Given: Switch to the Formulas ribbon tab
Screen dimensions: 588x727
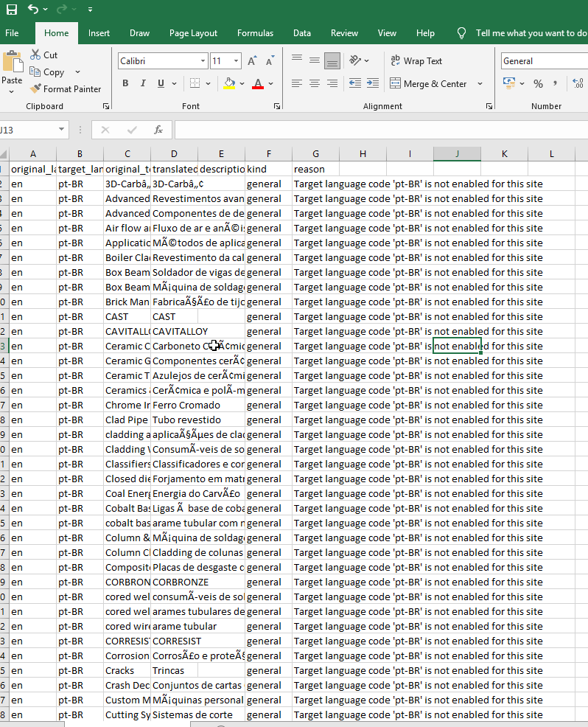Looking at the screenshot, I should click(255, 33).
